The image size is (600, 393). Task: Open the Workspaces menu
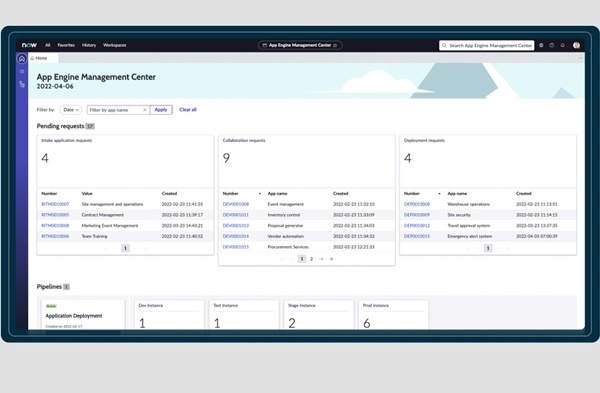point(114,45)
